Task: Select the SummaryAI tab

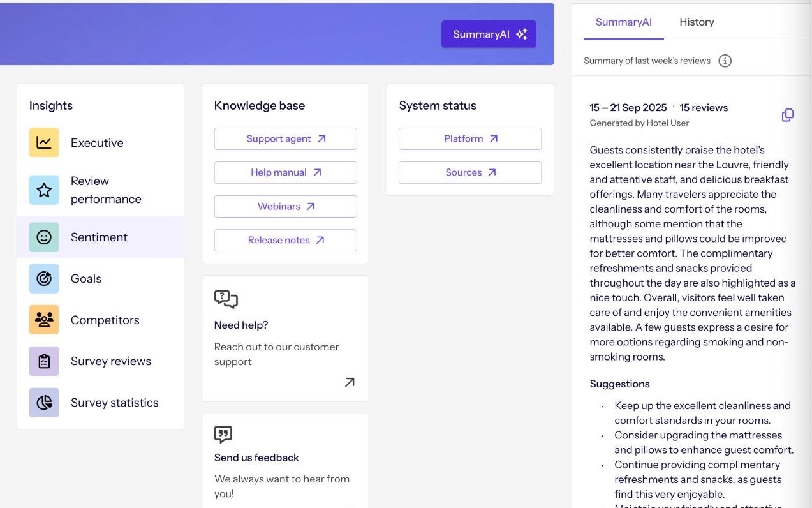Action: coord(623,22)
